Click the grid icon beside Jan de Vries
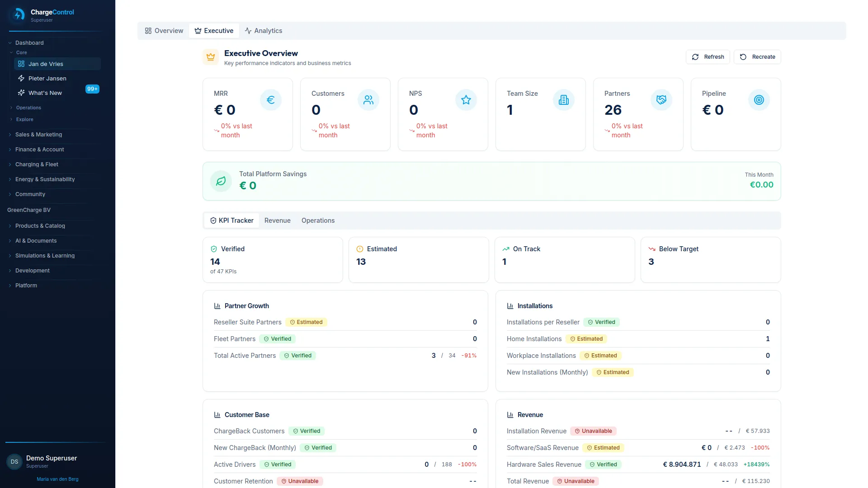 point(21,64)
